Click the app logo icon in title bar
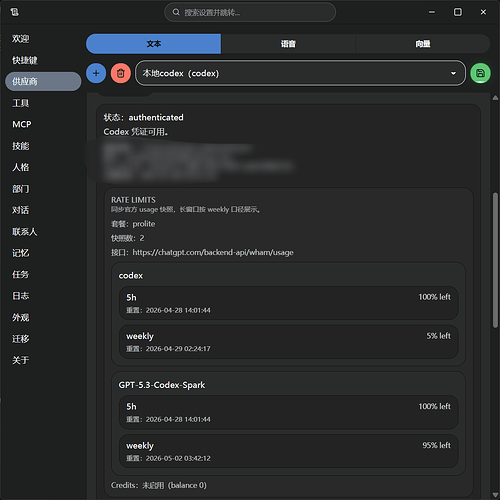500x500 pixels. coord(15,12)
